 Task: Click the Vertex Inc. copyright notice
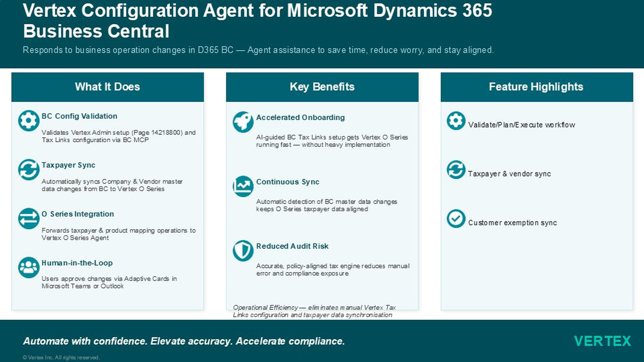[x=61, y=357]
